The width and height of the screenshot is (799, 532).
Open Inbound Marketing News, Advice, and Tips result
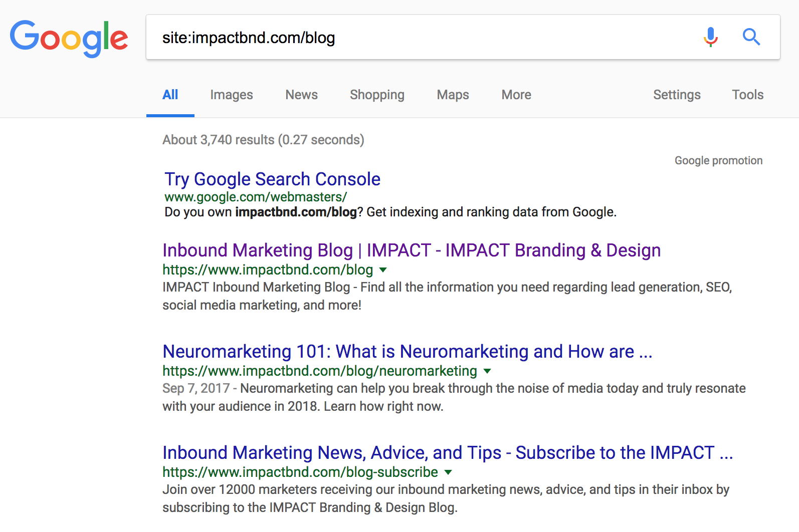[448, 452]
